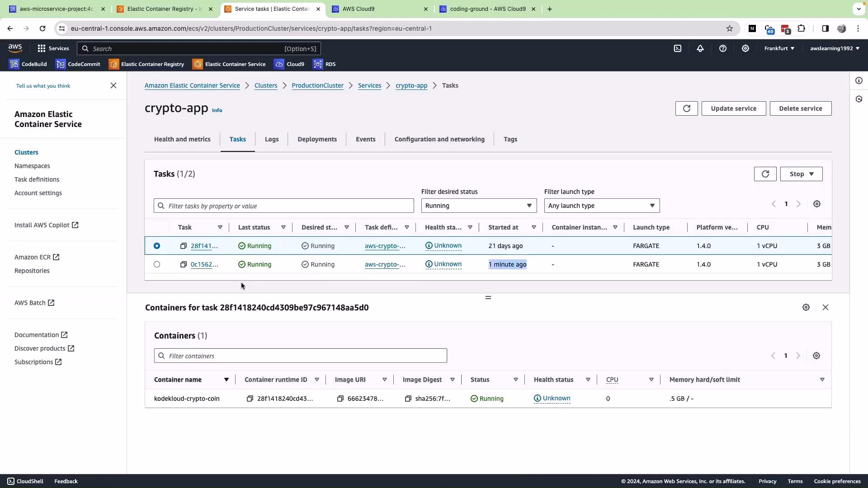Copy task ID 0c1562 to clipboard

point(183,264)
